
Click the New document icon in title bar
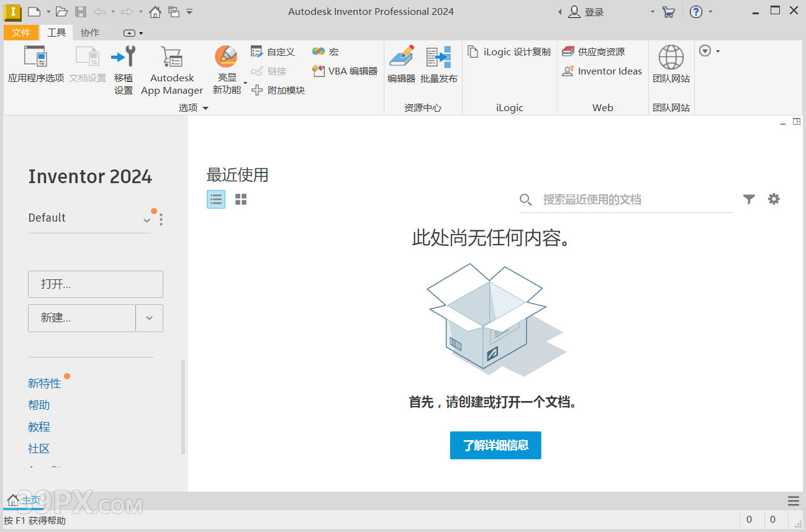pyautogui.click(x=34, y=11)
